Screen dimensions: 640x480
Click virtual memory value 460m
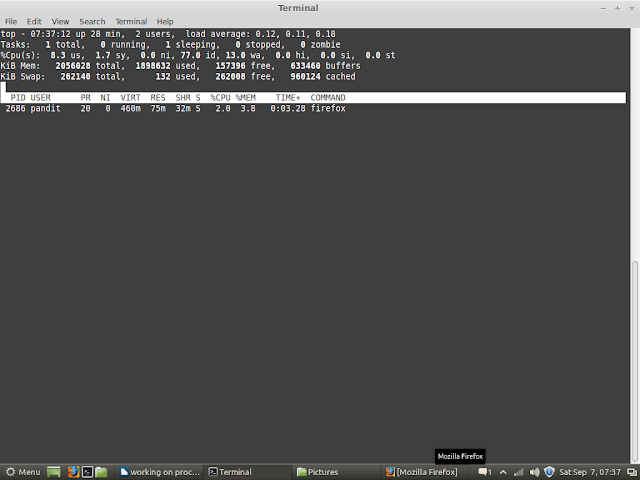[130, 108]
